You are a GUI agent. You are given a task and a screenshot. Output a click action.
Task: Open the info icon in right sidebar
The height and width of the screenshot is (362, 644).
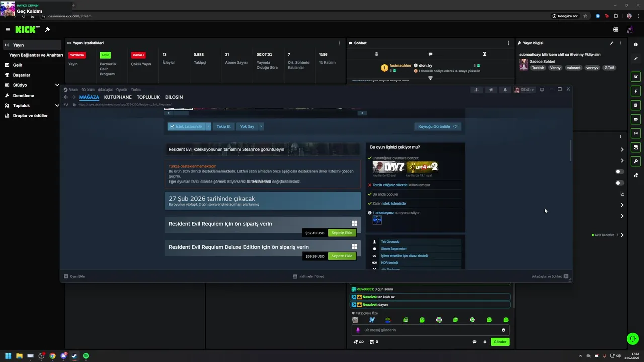636,45
